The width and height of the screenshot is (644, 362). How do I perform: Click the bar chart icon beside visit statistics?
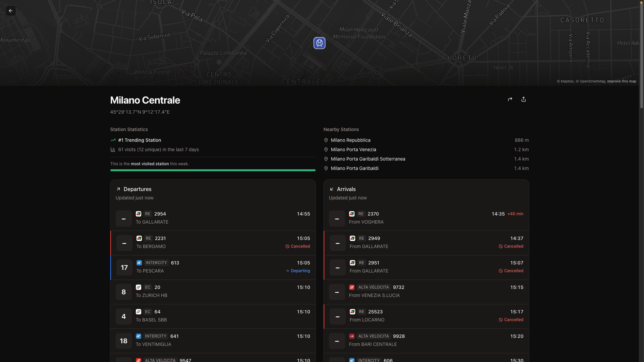[113, 149]
